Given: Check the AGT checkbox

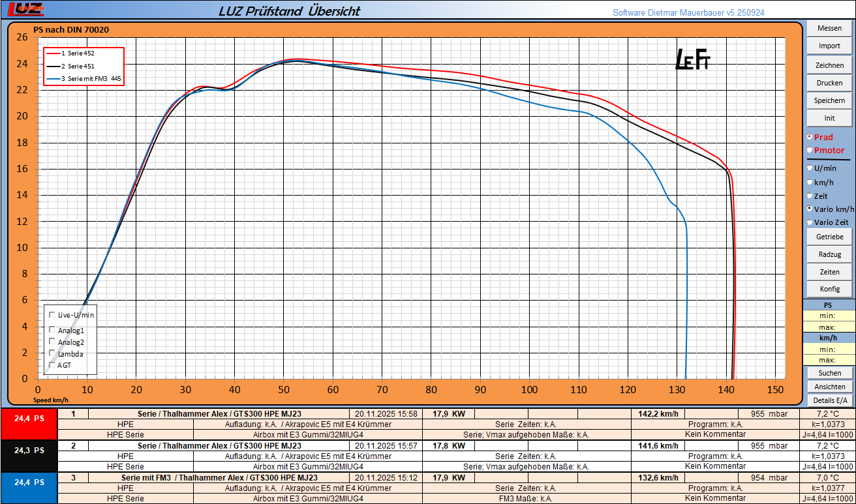Looking at the screenshot, I should point(52,365).
